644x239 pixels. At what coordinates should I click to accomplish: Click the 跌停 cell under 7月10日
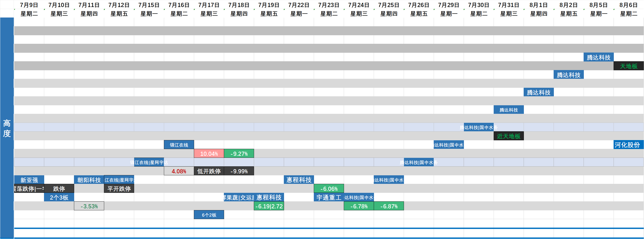coord(59,188)
